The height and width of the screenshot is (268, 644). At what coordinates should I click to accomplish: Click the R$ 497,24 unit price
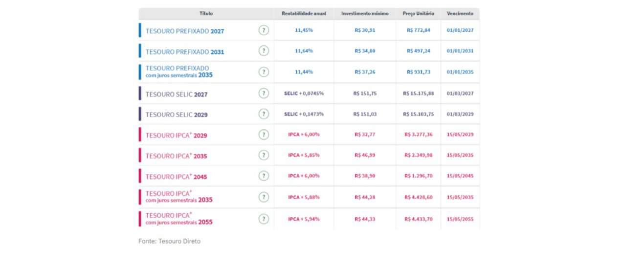[x=418, y=51]
